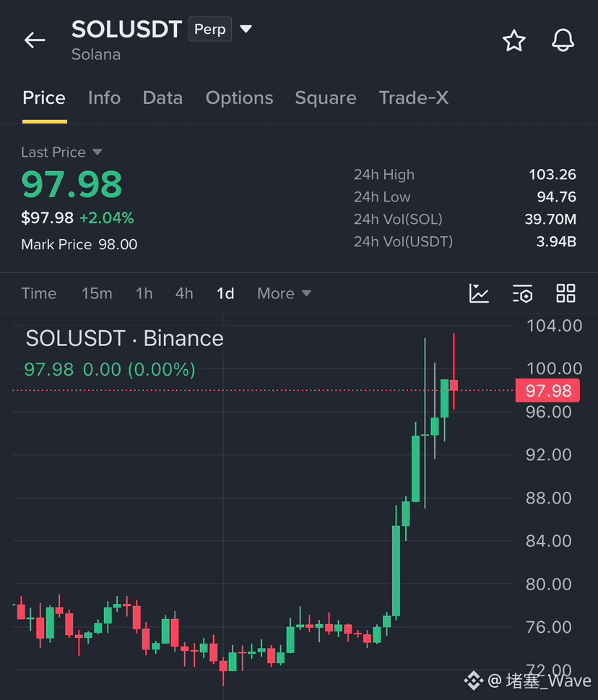Open price alert bell icon
This screenshot has height=700, width=598.
(x=563, y=40)
